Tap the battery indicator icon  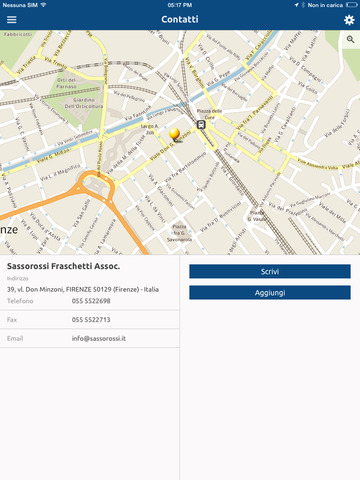click(x=352, y=5)
